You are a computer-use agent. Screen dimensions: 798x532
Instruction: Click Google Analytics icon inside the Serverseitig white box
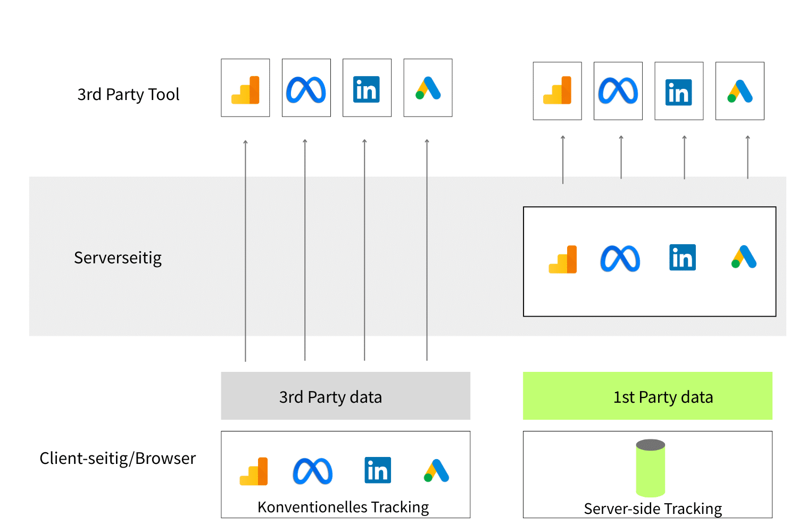(563, 260)
